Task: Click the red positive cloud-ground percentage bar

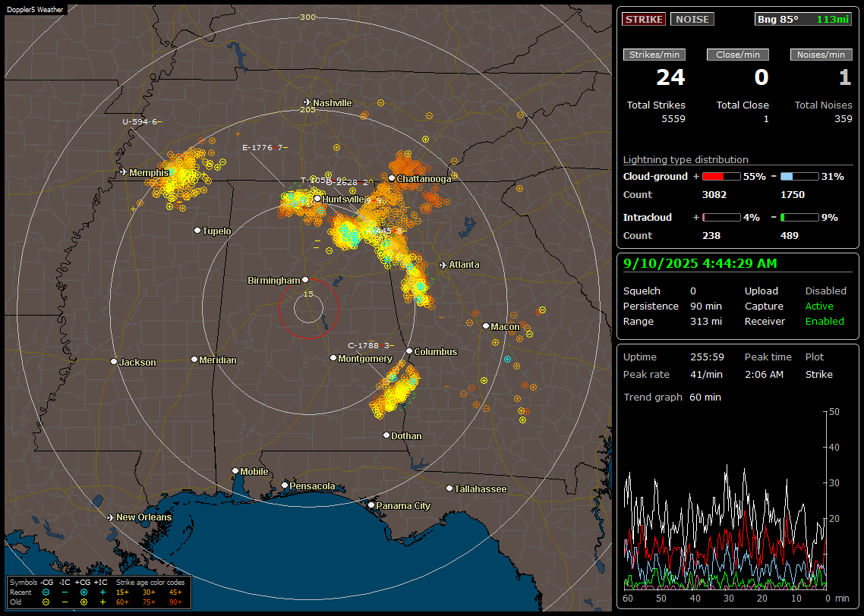Action: coord(721,177)
